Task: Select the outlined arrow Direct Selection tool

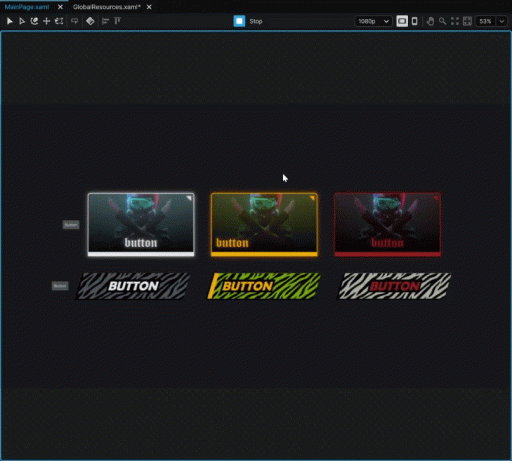Action: pyautogui.click(x=22, y=21)
